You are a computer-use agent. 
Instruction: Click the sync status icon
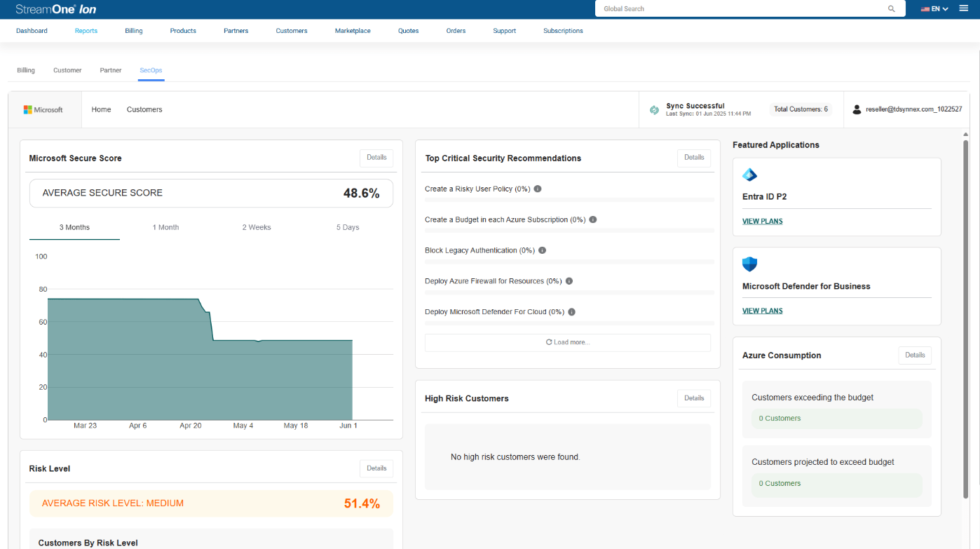[x=654, y=110]
